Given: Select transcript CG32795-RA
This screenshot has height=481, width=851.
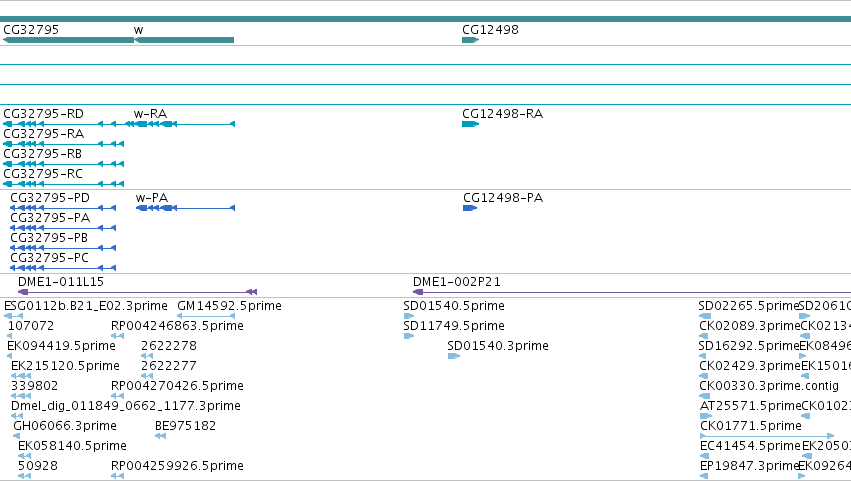Looking at the screenshot, I should (63, 144).
